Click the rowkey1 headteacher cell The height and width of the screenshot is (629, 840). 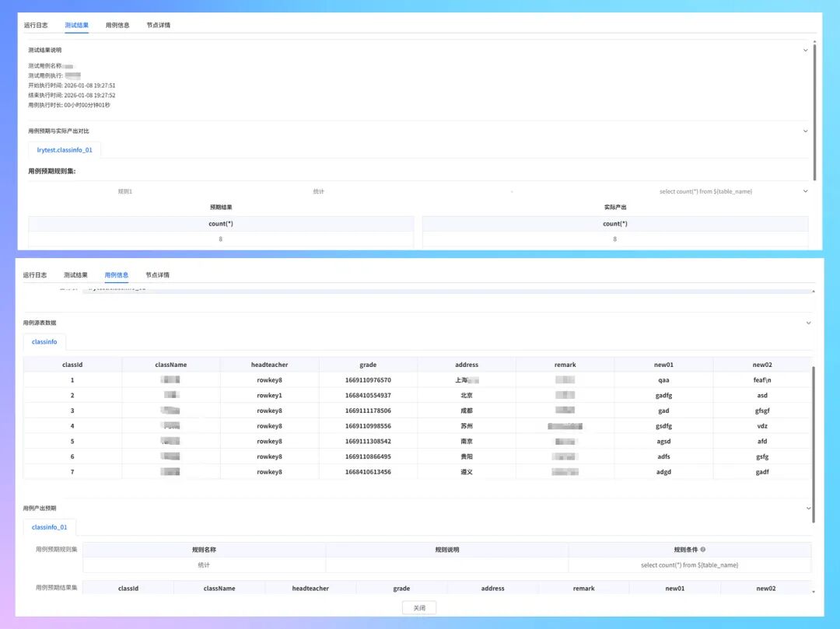pyautogui.click(x=269, y=396)
